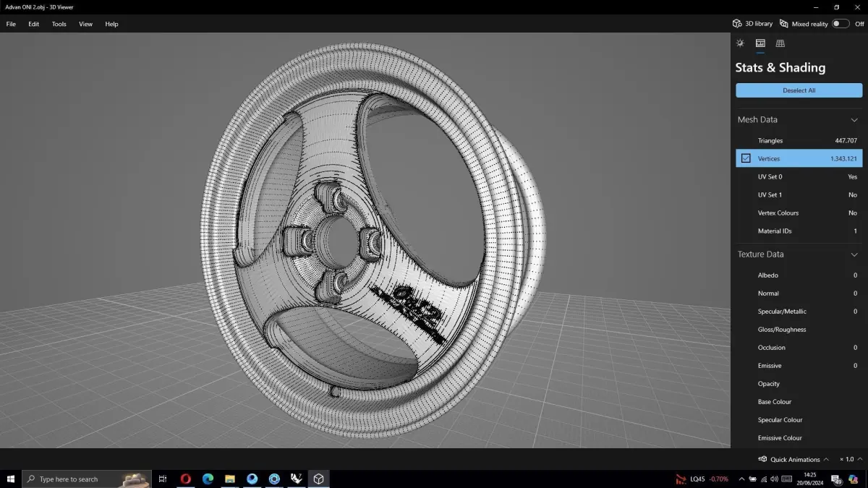This screenshot has height=488, width=868.
Task: Open File Explorer from the taskbar
Action: (x=230, y=479)
